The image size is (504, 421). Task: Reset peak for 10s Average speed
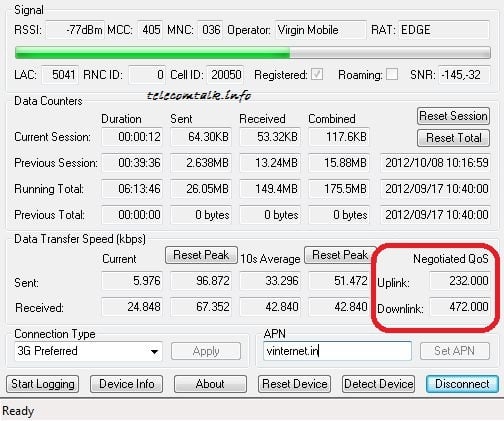coord(340,255)
